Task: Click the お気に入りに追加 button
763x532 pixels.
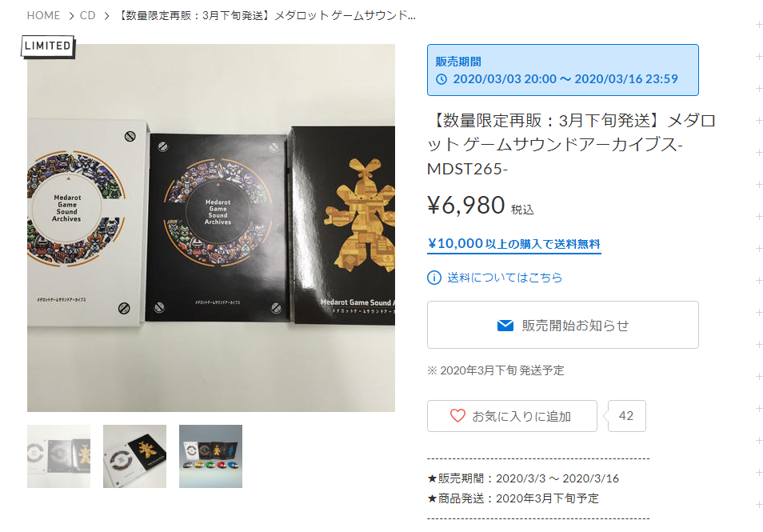Action: click(512, 416)
